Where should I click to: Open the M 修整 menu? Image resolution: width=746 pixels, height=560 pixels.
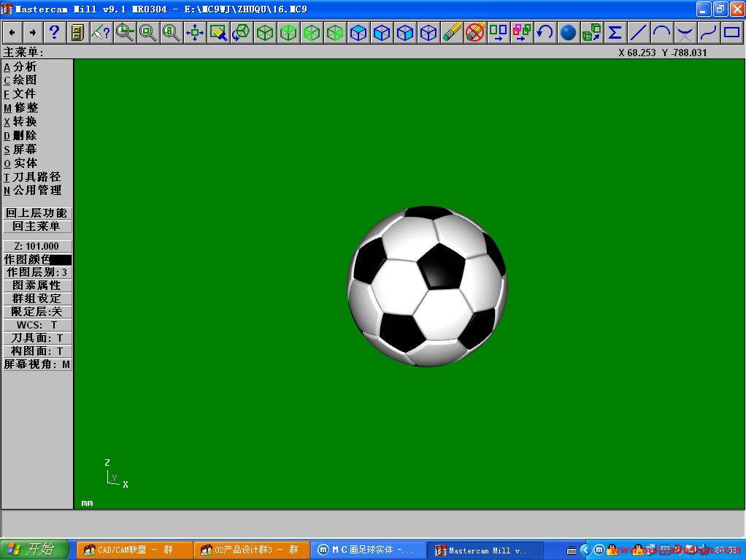pos(21,107)
